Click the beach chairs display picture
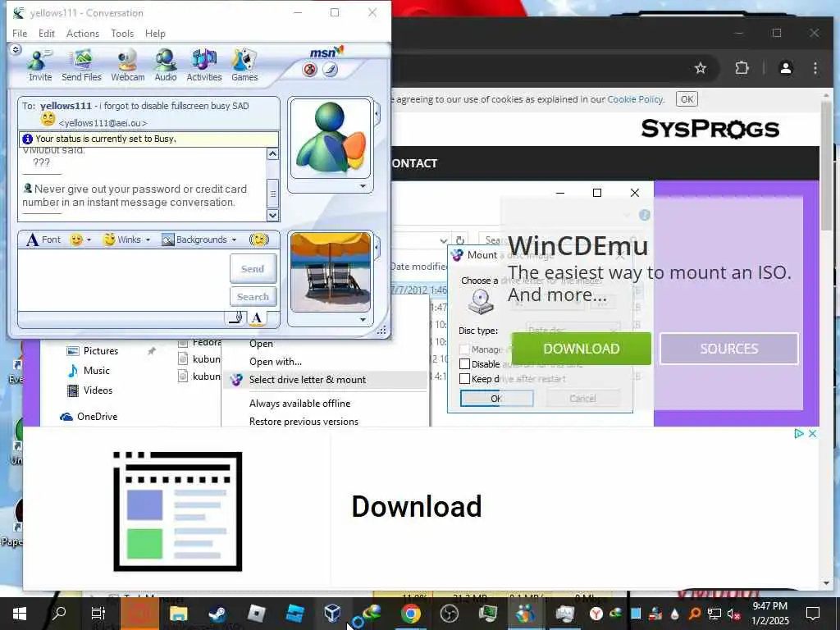 [x=330, y=272]
